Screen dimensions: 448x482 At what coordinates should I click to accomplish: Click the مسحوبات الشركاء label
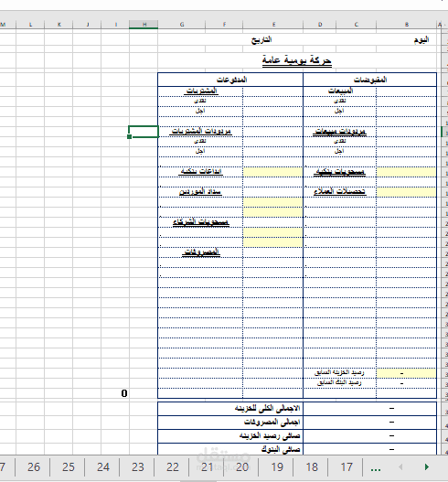pyautogui.click(x=201, y=222)
